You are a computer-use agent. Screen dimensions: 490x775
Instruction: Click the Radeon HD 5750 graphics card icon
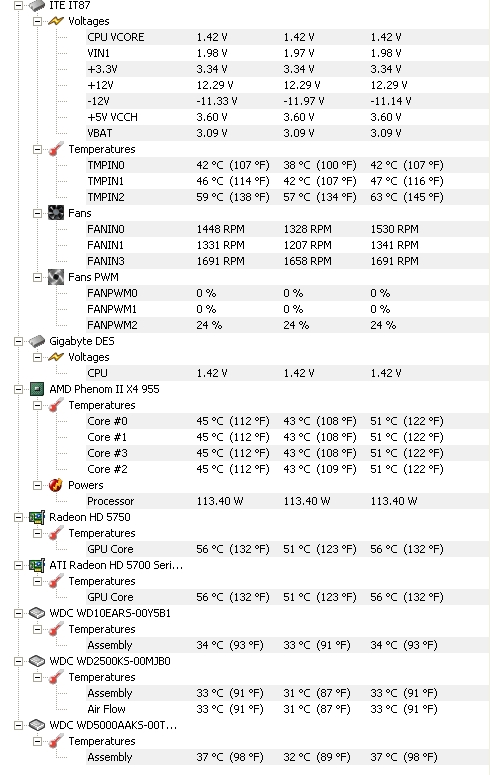tap(37, 517)
